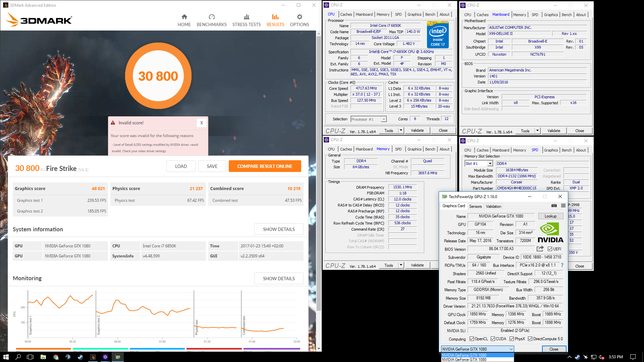Show details for Monitoring
This screenshot has height=362, width=644.
tap(279, 279)
